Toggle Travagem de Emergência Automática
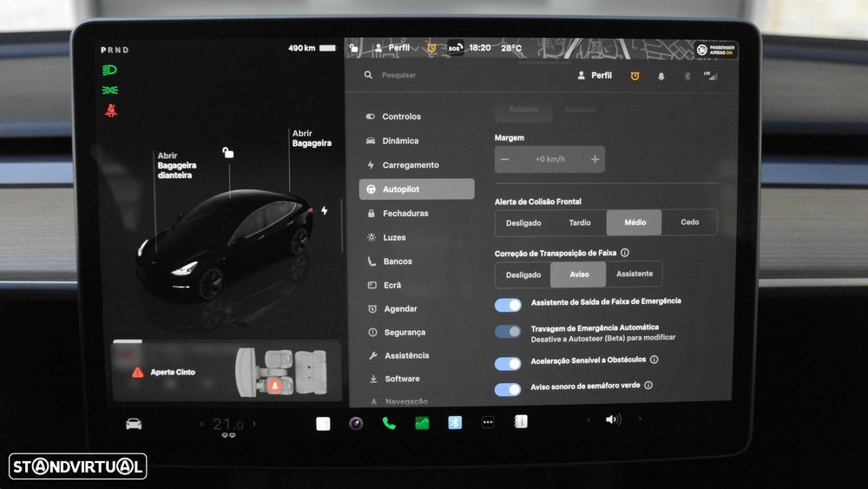Viewport: 868px width, 489px height. 508,332
